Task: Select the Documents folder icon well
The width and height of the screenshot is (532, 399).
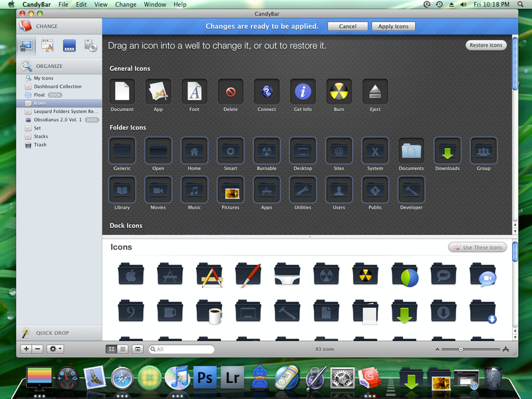Action: (411, 150)
